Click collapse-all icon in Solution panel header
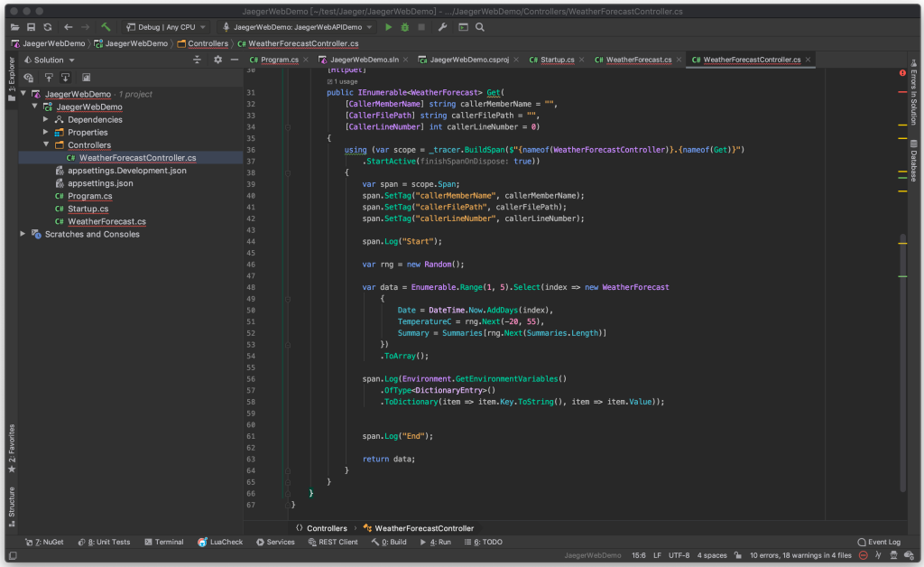Viewport: 924px width, 567px height. click(x=198, y=60)
